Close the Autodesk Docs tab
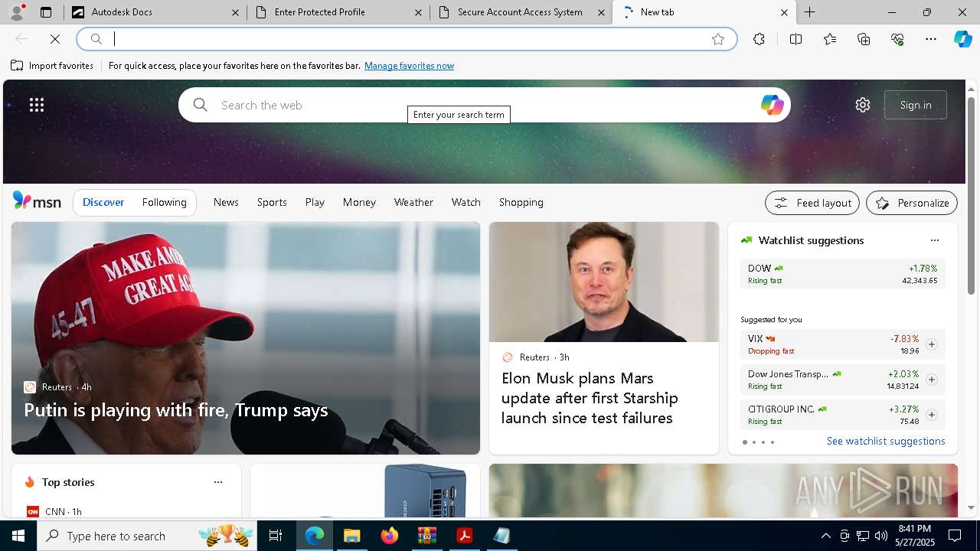 pyautogui.click(x=236, y=12)
